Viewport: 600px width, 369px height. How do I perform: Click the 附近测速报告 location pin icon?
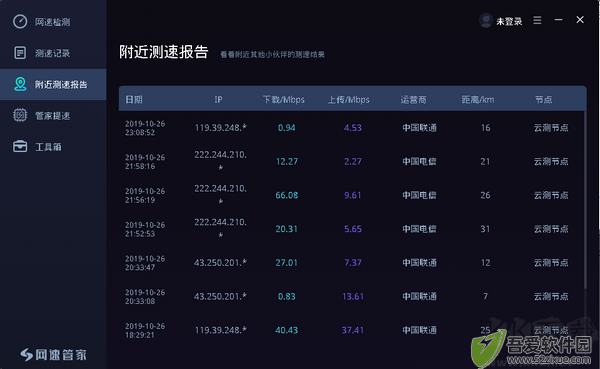click(20, 84)
